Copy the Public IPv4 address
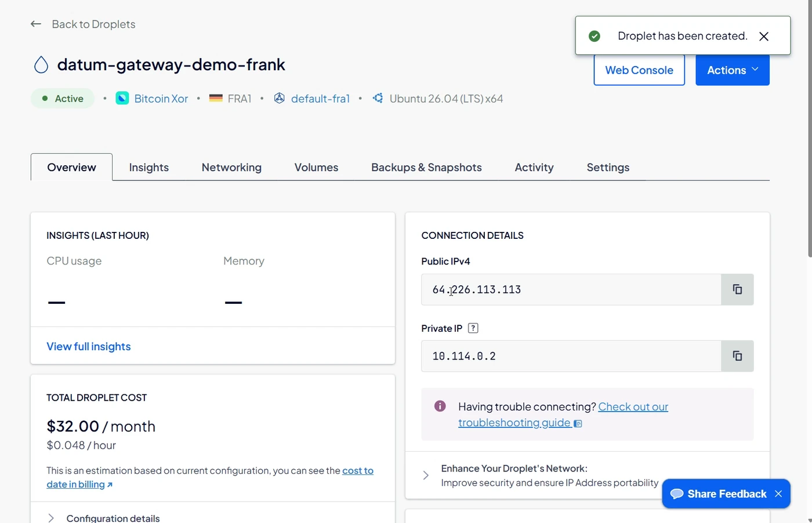Screen dimensions: 812x523 pos(737,289)
